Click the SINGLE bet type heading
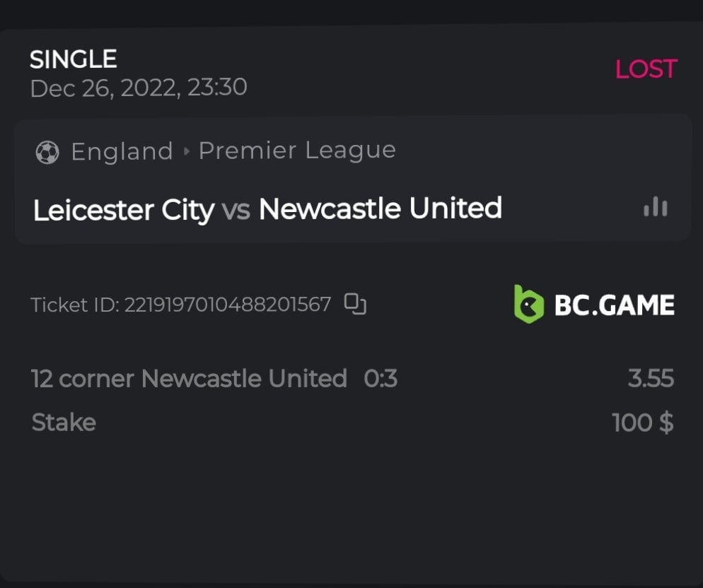 [x=74, y=59]
